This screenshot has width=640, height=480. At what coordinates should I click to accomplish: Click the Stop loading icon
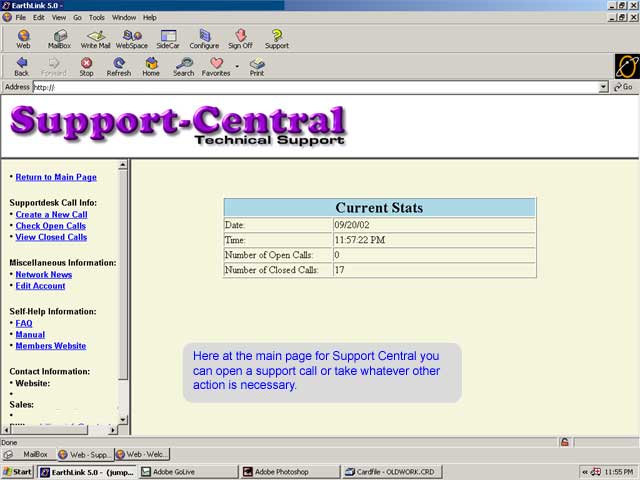coord(86,66)
